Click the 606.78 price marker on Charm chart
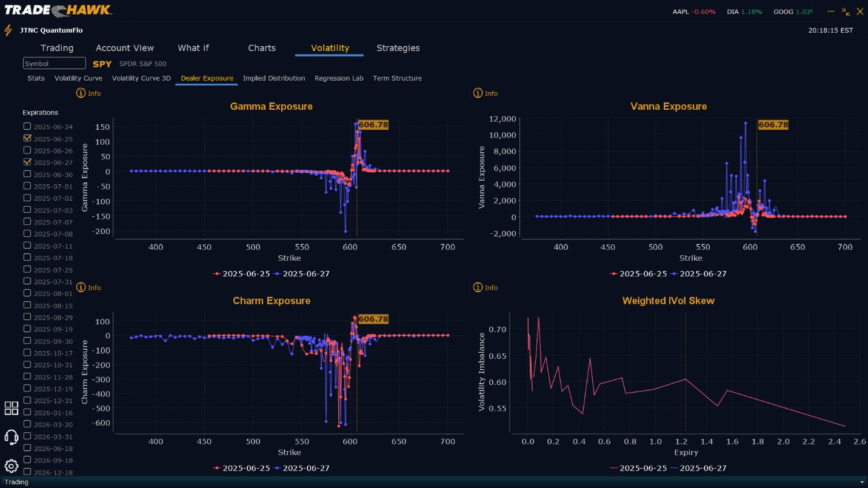Screen dimensions: 868x488 [x=373, y=319]
